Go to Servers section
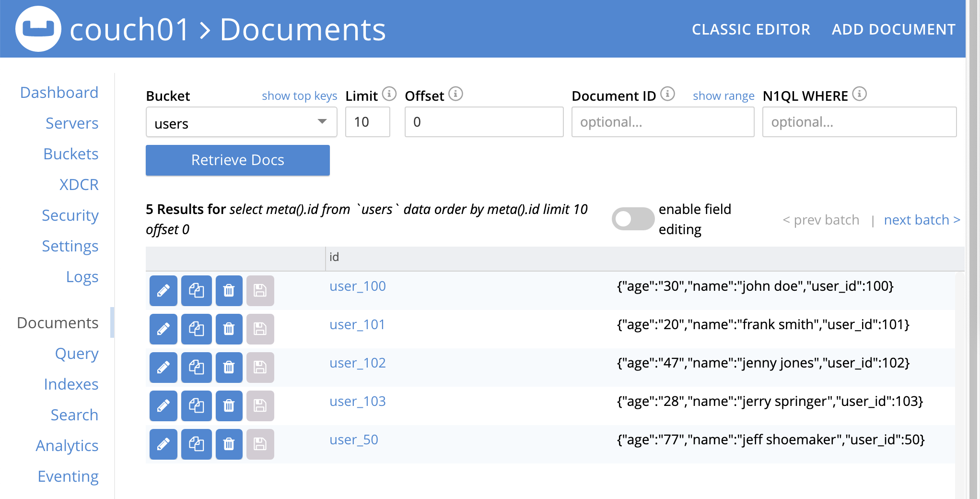 [x=72, y=123]
